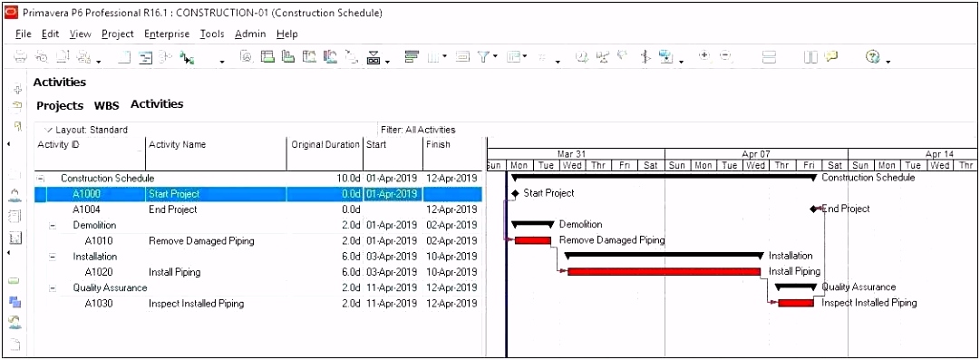Image resolution: width=980 pixels, height=360 pixels.
Task: Switch to the WBS tab
Action: coord(107,105)
